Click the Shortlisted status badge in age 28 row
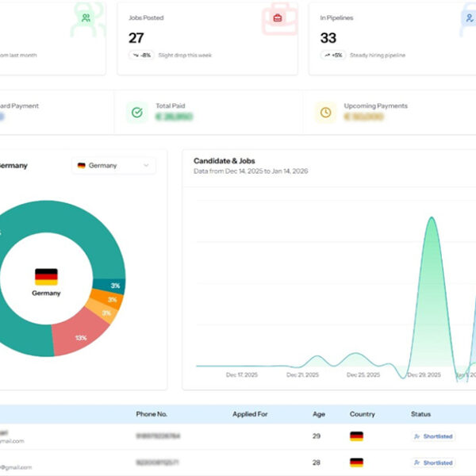This screenshot has width=476, height=476. point(433,463)
